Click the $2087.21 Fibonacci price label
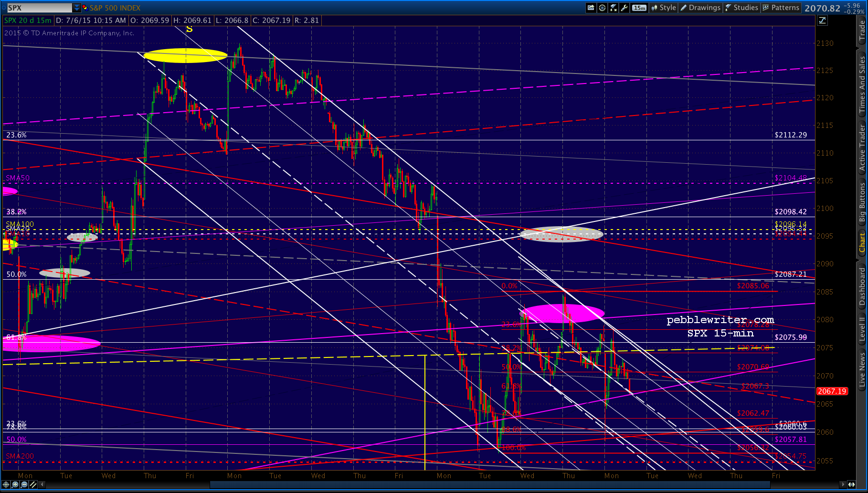Screen dimensions: 868x493 point(791,274)
